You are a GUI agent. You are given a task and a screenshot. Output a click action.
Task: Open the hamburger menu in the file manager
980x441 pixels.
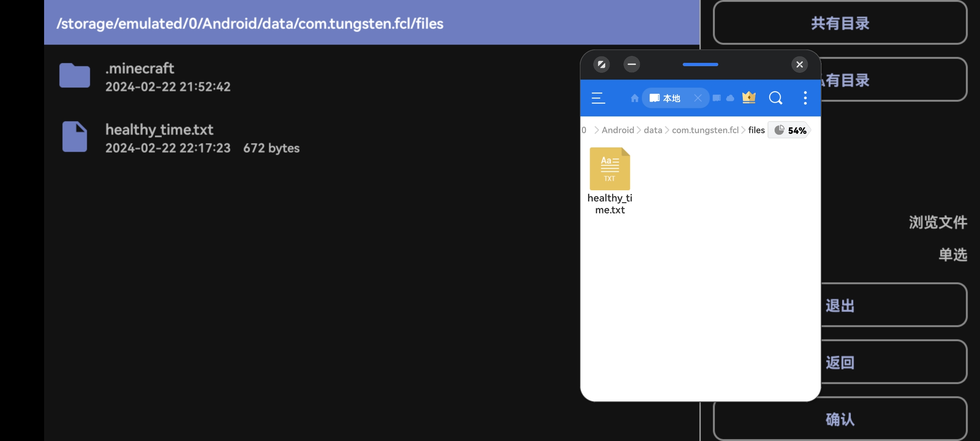598,98
